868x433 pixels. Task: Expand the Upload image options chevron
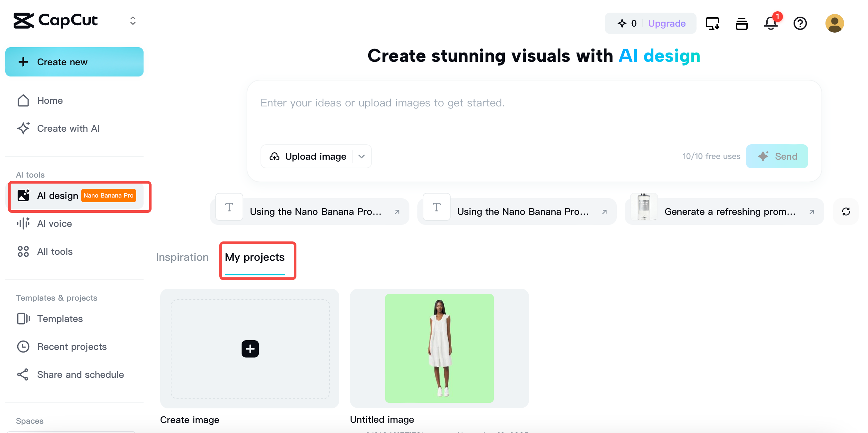click(x=362, y=156)
